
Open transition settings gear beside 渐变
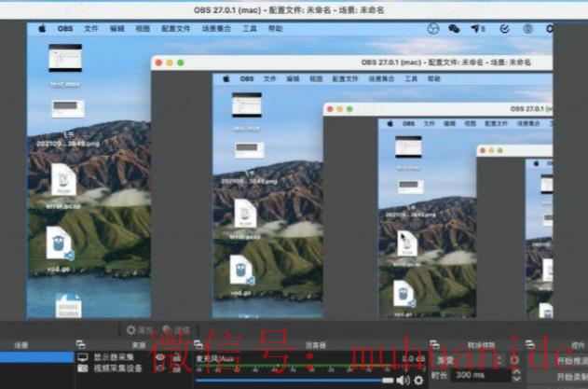514,360
